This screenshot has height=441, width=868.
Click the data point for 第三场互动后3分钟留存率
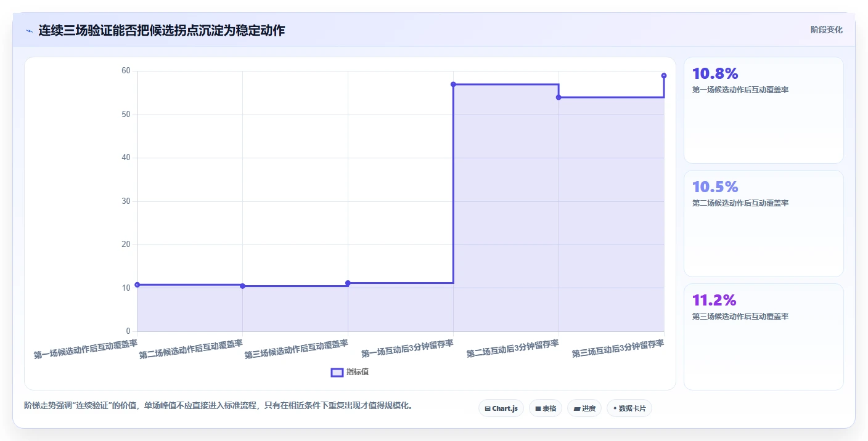tap(664, 76)
